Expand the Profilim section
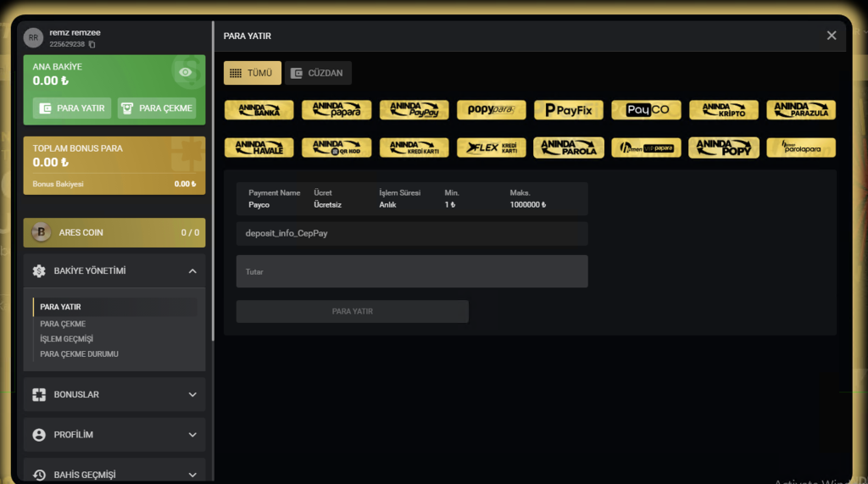Viewport: 868px width, 484px height. click(x=114, y=435)
